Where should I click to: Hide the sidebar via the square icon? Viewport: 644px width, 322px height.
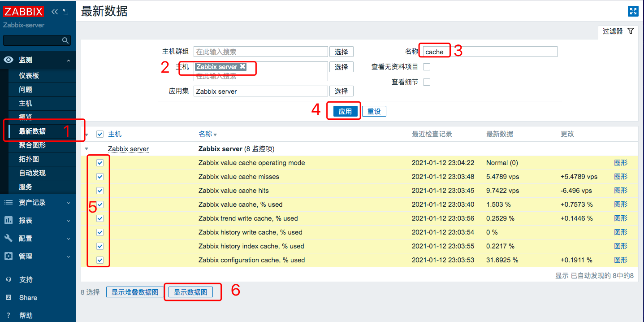pos(65,11)
